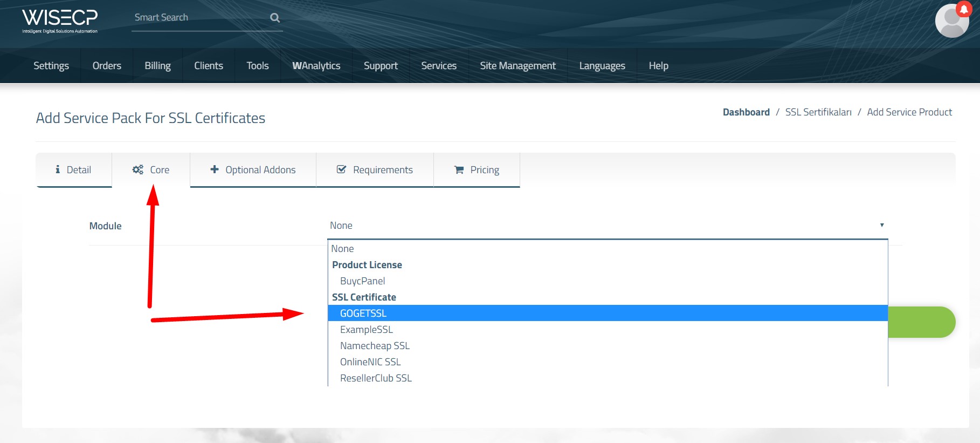Switch to the Pricing tab

477,170
